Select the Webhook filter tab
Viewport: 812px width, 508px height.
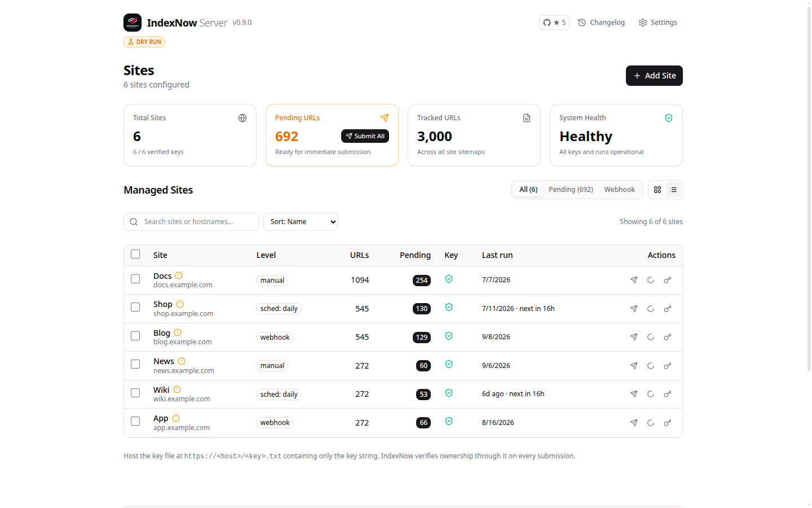pos(619,190)
